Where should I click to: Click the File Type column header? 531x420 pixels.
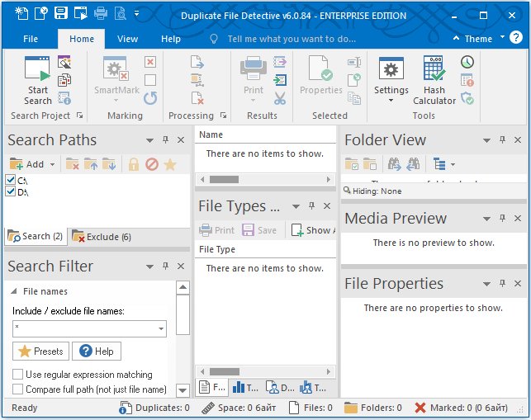pyautogui.click(x=265, y=249)
